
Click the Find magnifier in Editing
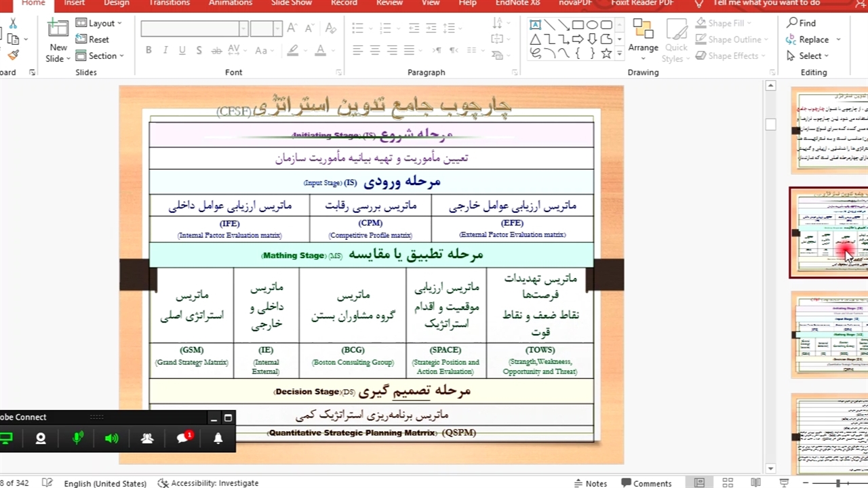tap(801, 23)
